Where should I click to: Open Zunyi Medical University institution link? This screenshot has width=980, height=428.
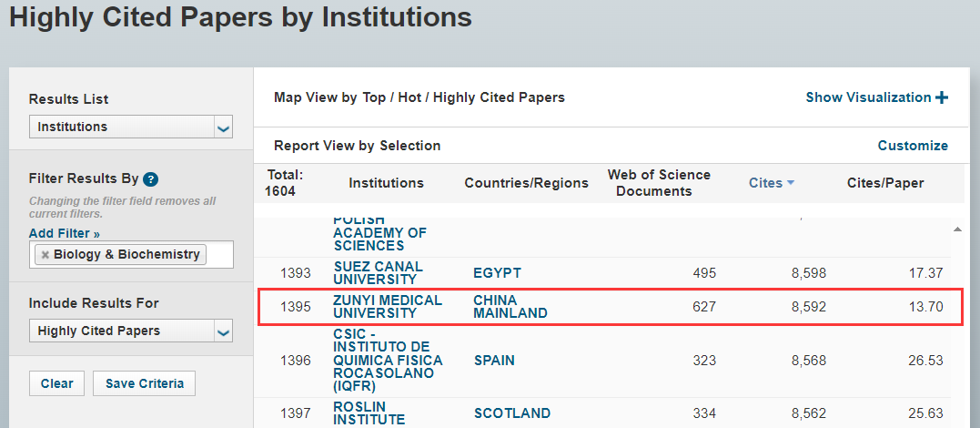coord(388,307)
